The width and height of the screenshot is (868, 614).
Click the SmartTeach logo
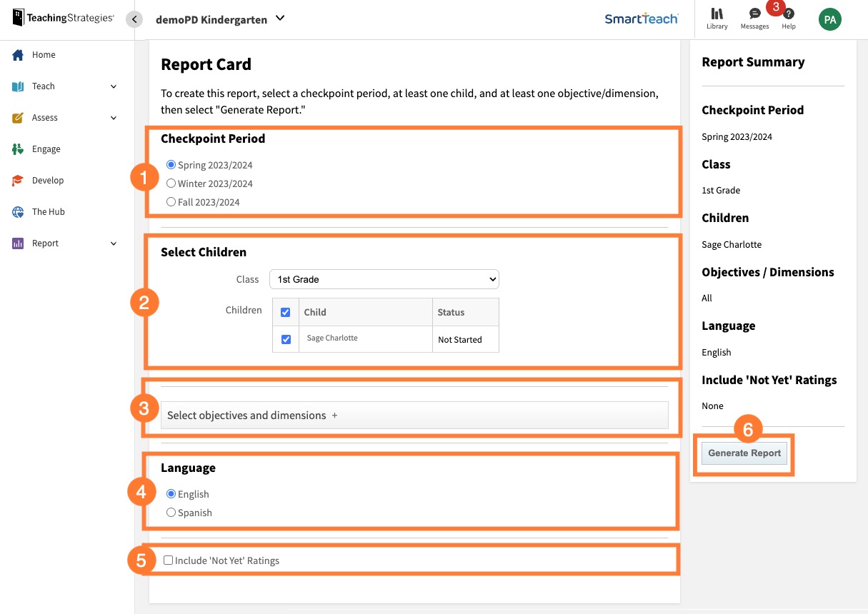pyautogui.click(x=641, y=19)
